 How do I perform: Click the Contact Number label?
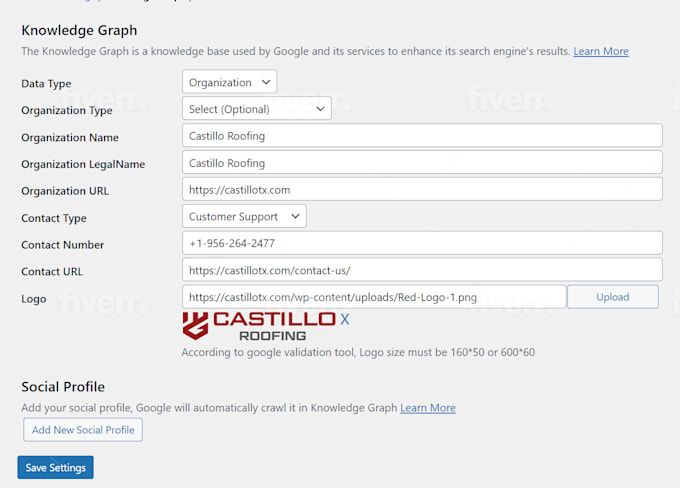coord(63,245)
